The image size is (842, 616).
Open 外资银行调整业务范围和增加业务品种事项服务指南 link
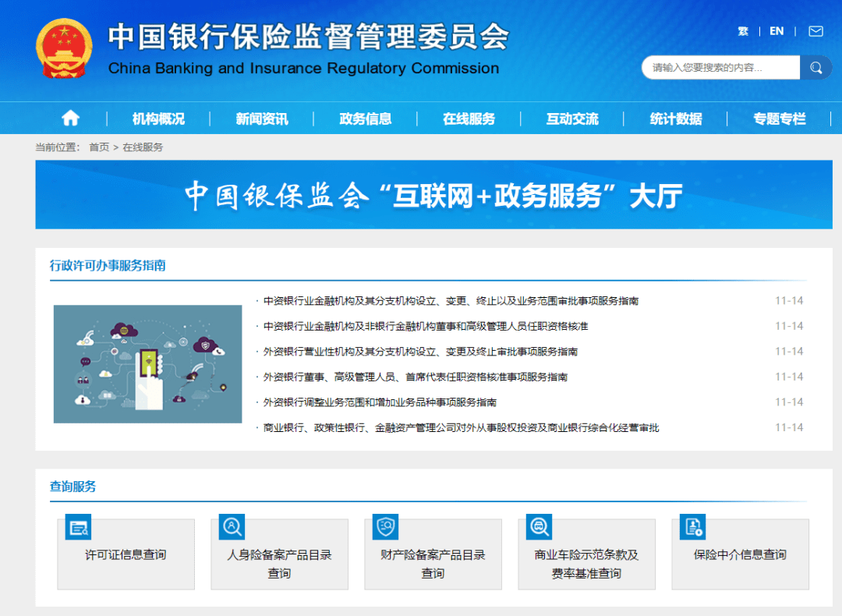click(380, 402)
